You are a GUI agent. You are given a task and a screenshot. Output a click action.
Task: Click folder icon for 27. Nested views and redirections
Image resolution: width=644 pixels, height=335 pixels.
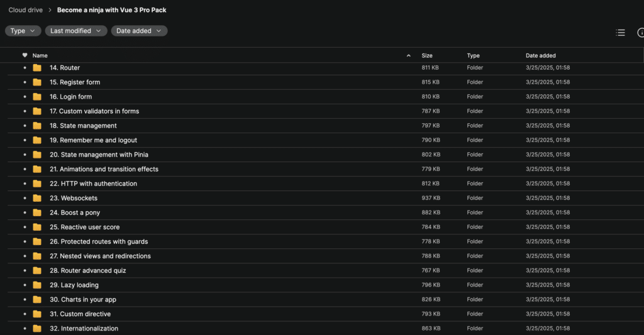(x=37, y=256)
